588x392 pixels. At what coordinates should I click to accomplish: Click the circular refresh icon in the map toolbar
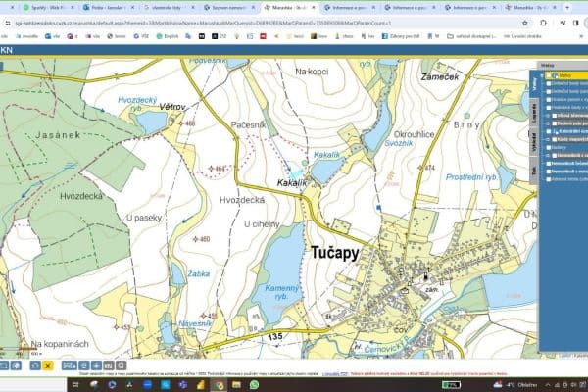[35, 365]
